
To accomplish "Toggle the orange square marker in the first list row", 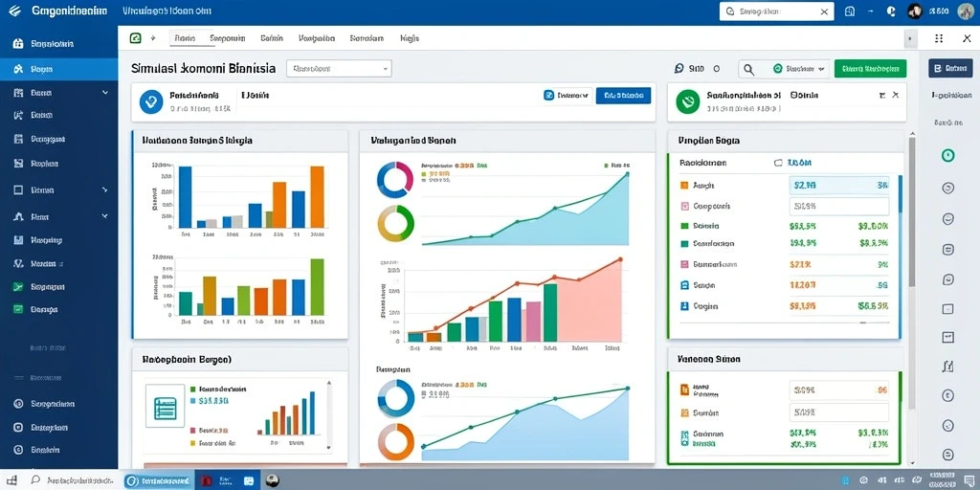I will pos(683,186).
